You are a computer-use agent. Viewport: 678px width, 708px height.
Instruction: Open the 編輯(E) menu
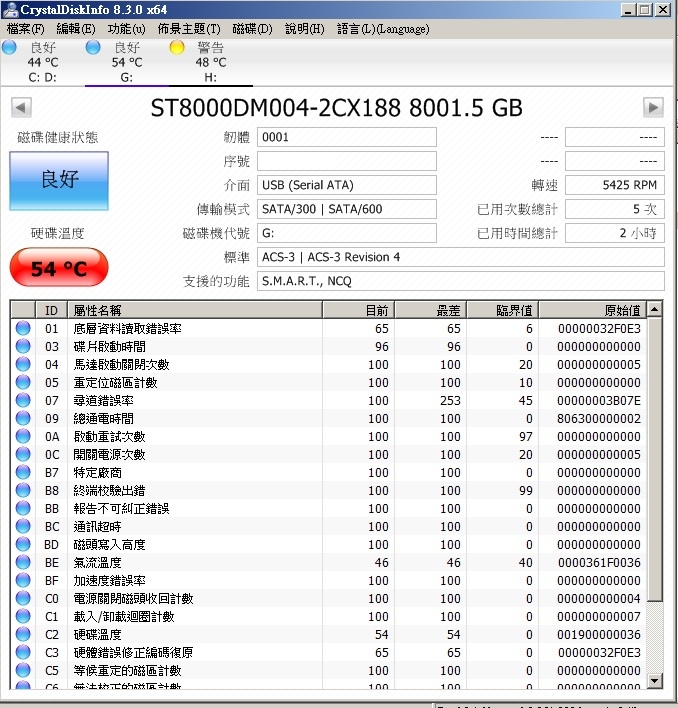pyautogui.click(x=76, y=29)
